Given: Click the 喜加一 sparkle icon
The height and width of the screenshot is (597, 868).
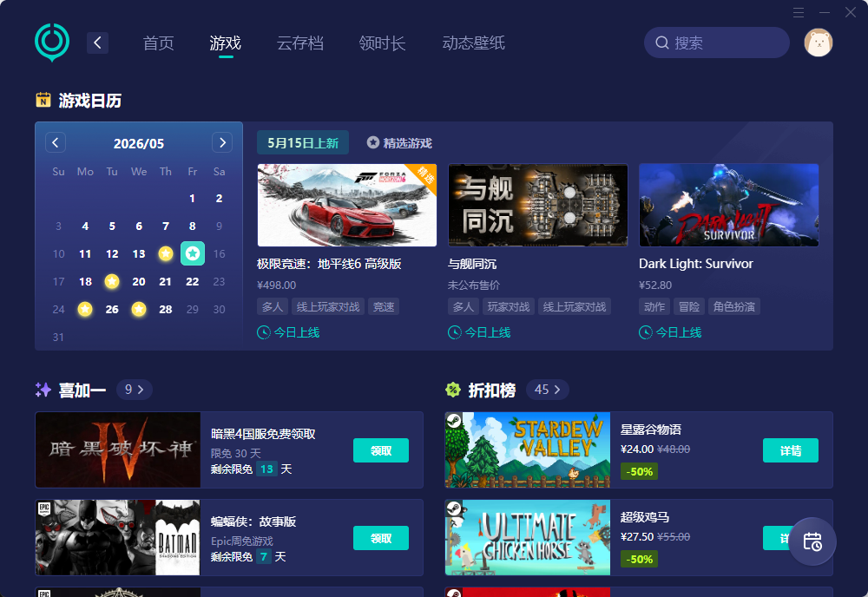Looking at the screenshot, I should 43,390.
